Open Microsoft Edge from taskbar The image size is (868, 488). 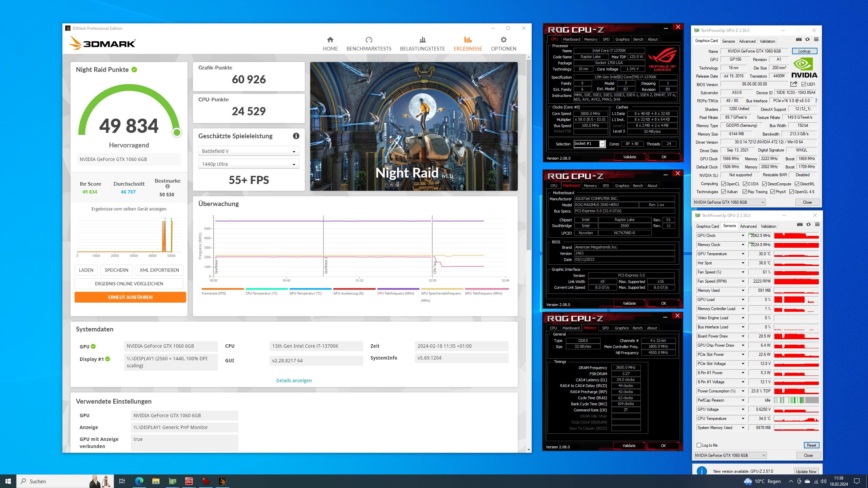click(139, 481)
